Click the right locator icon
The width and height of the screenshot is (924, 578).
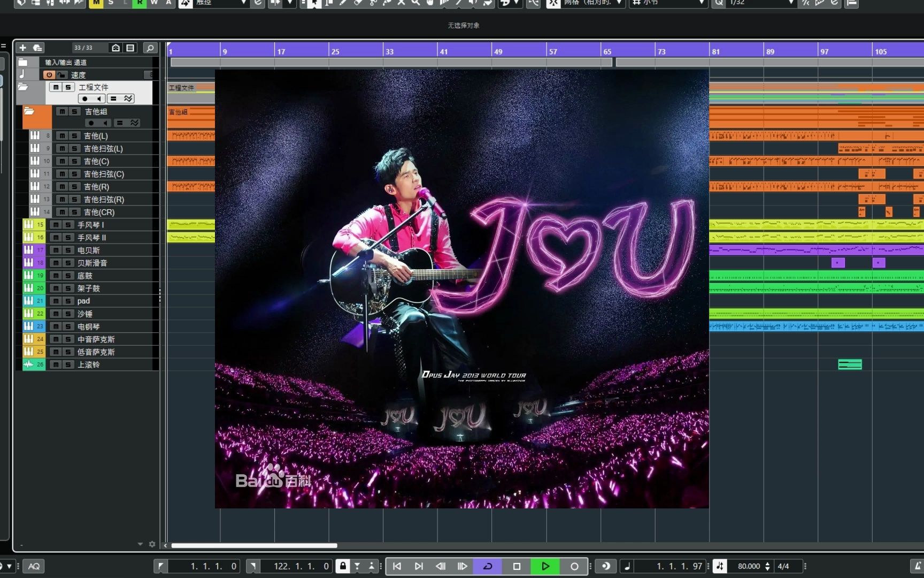253,566
